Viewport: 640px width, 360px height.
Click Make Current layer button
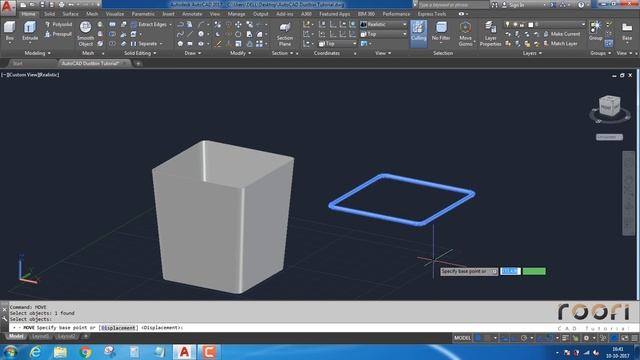point(562,34)
